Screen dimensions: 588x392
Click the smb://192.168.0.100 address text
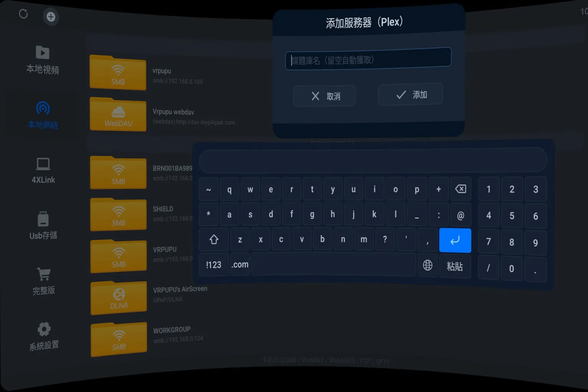click(178, 81)
